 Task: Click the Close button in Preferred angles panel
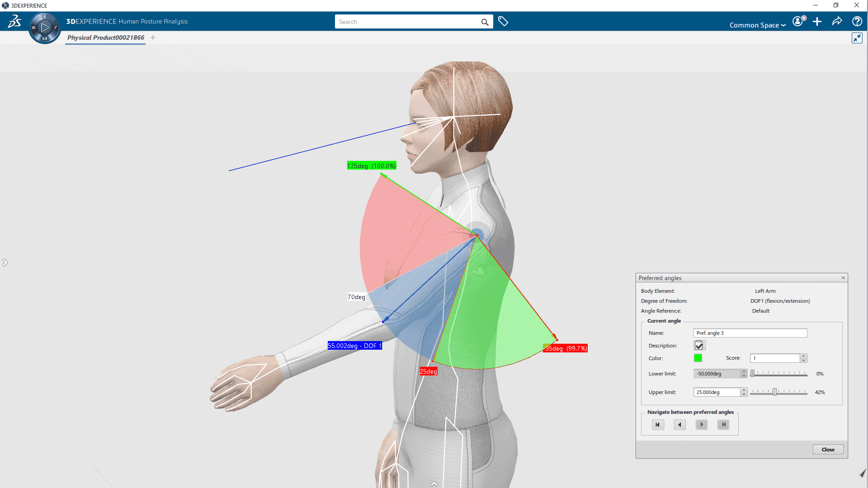pyautogui.click(x=828, y=449)
